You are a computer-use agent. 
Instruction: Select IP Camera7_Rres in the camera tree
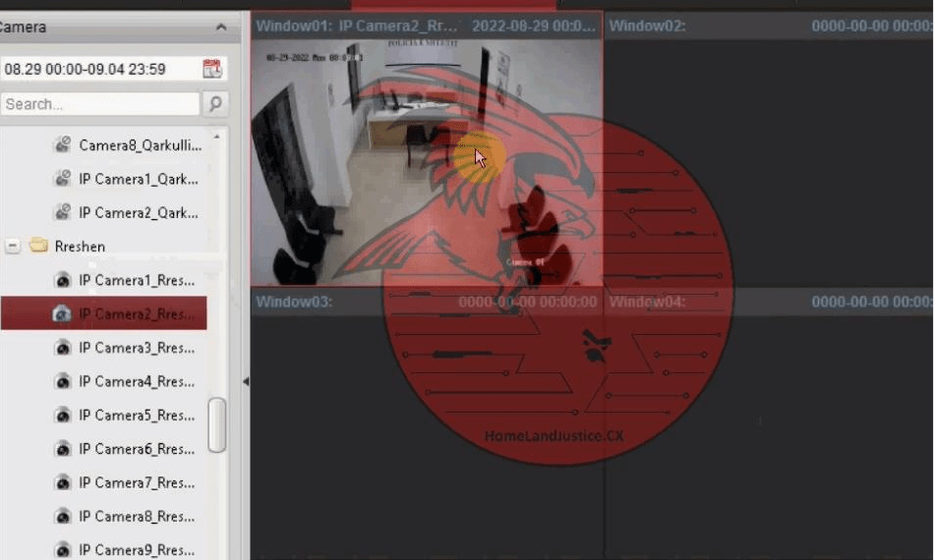click(138, 482)
